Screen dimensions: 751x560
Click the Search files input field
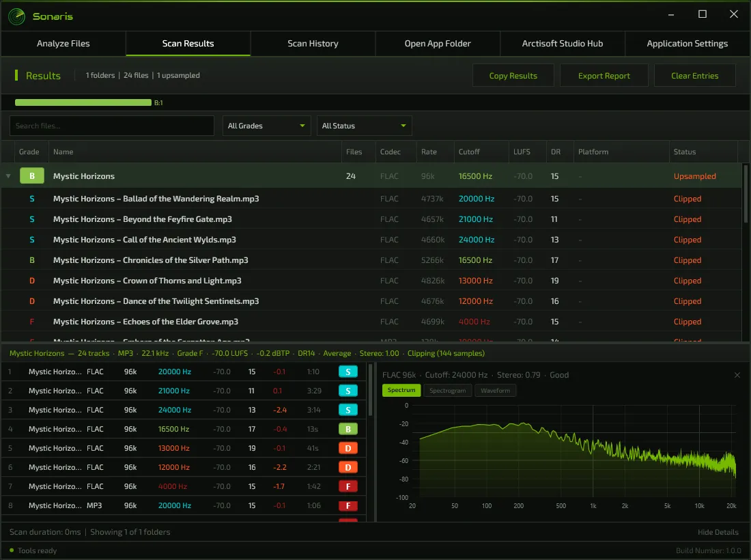point(111,126)
